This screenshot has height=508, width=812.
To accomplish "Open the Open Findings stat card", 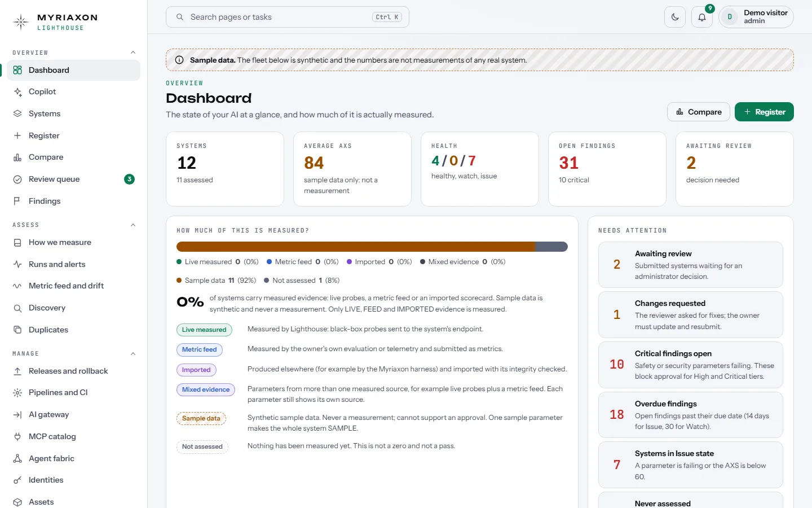I will point(607,169).
